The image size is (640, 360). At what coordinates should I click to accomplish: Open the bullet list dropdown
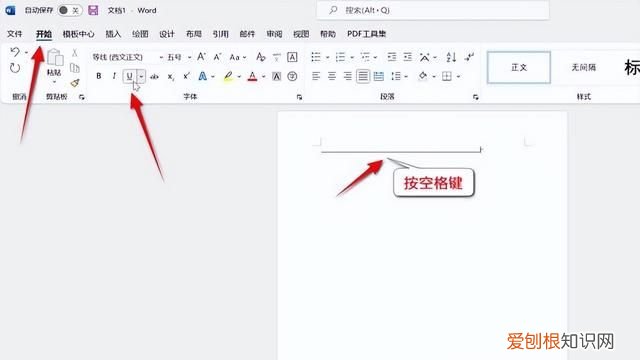tap(327, 57)
